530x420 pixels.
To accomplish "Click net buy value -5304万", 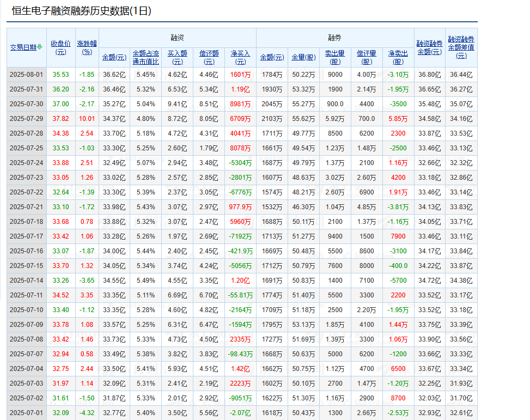I will click(240, 163).
